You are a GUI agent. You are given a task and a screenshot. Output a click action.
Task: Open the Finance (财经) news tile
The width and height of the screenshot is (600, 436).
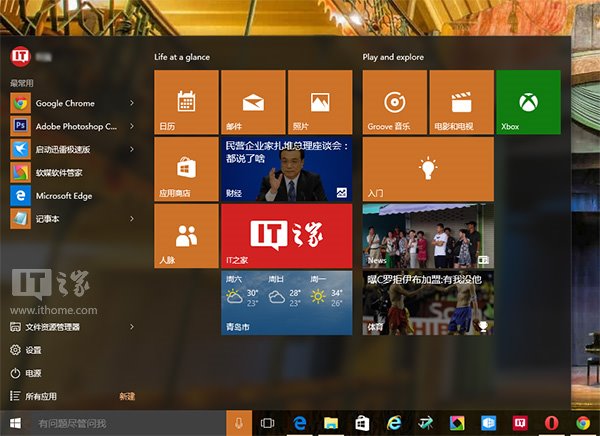(x=287, y=169)
